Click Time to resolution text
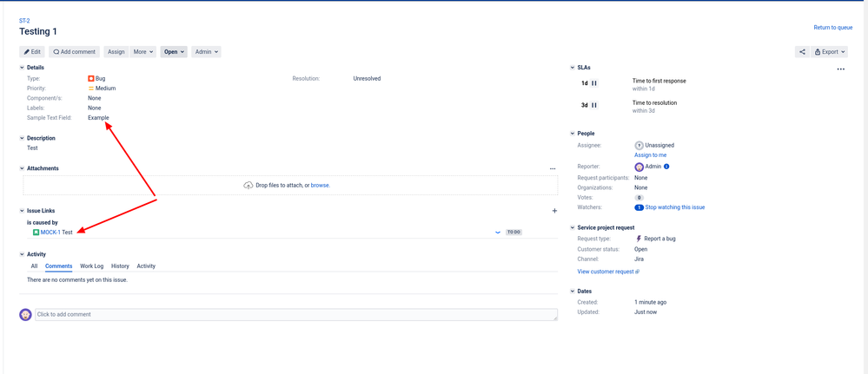The image size is (868, 374). (x=655, y=103)
